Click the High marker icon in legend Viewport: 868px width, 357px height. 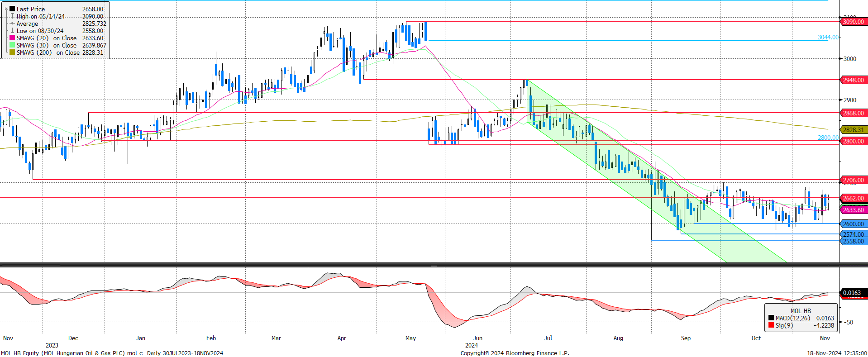click(x=12, y=16)
